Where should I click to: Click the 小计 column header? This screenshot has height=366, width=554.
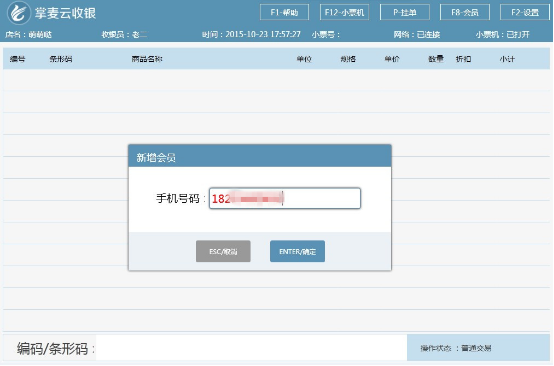[507, 59]
